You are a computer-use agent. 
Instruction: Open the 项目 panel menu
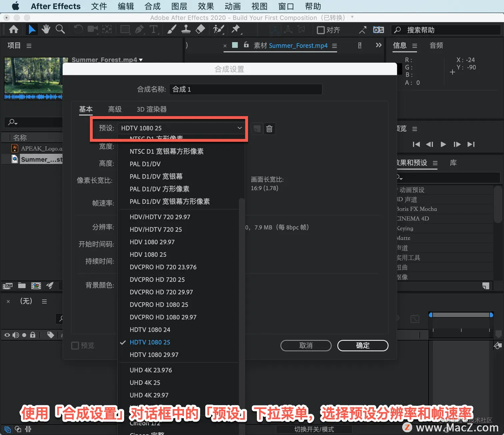(29, 46)
